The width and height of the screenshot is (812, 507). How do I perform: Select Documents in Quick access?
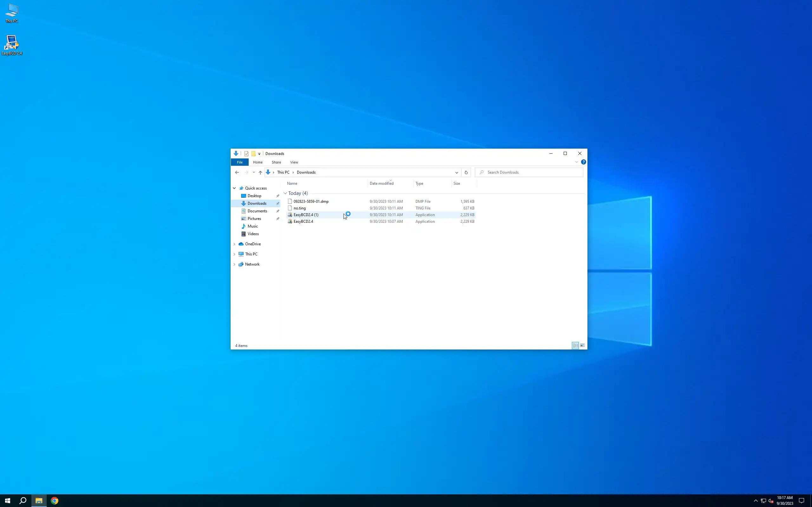point(257,211)
